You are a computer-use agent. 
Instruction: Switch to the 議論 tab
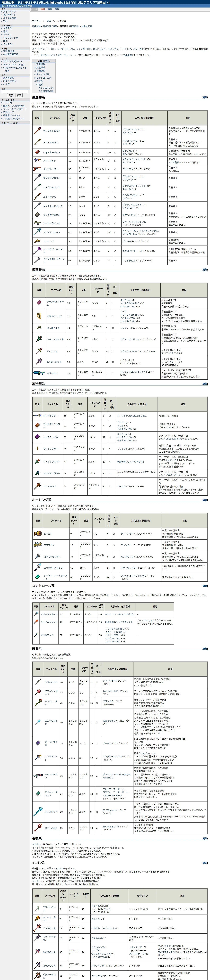click(x=43, y=9)
